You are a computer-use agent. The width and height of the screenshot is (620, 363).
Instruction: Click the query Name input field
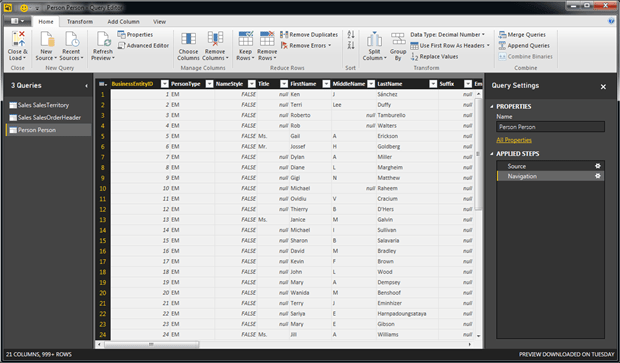click(x=550, y=127)
